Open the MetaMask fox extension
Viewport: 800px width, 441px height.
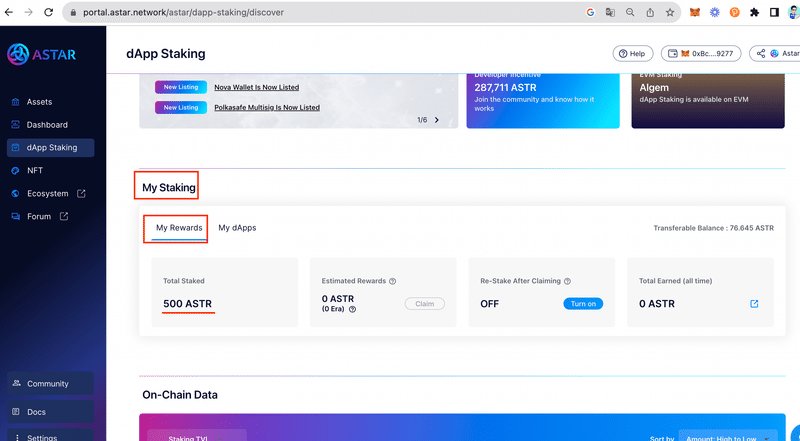(x=694, y=12)
